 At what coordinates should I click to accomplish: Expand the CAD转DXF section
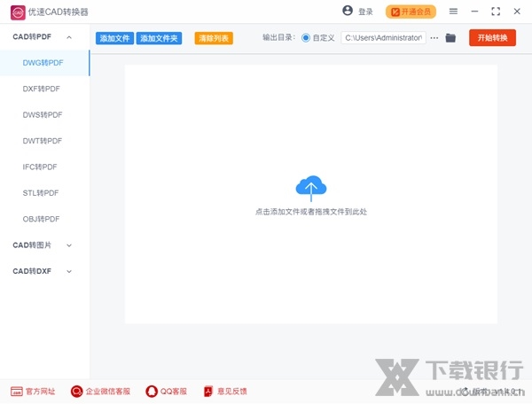click(x=69, y=271)
